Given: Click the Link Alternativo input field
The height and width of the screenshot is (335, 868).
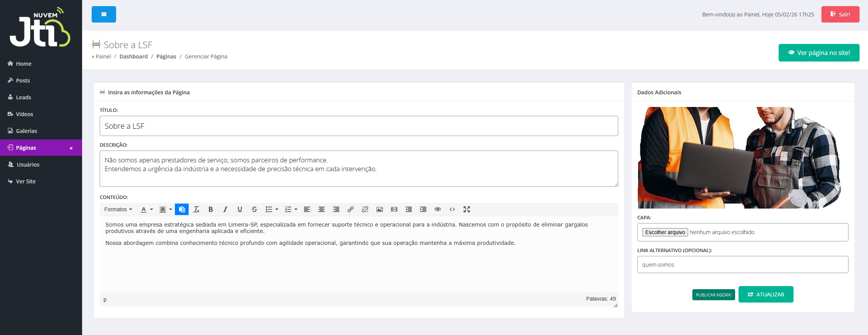Looking at the screenshot, I should pyautogui.click(x=742, y=265).
